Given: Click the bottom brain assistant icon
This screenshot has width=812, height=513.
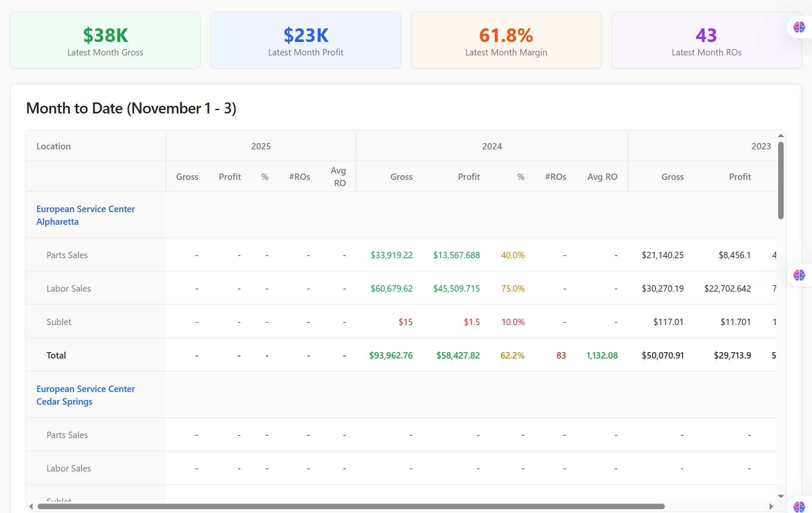Looking at the screenshot, I should click(x=799, y=507).
